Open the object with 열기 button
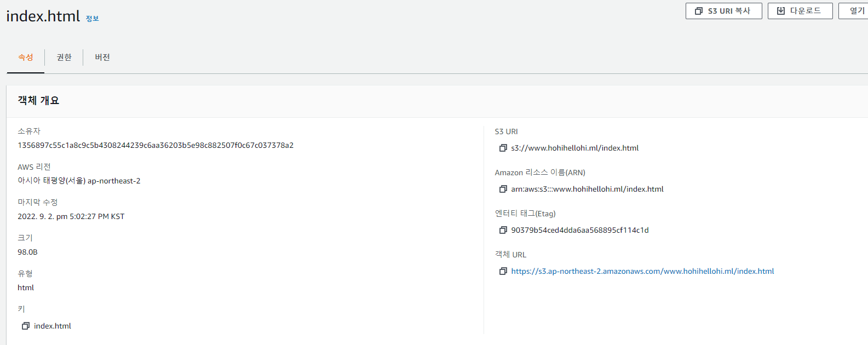 (854, 11)
